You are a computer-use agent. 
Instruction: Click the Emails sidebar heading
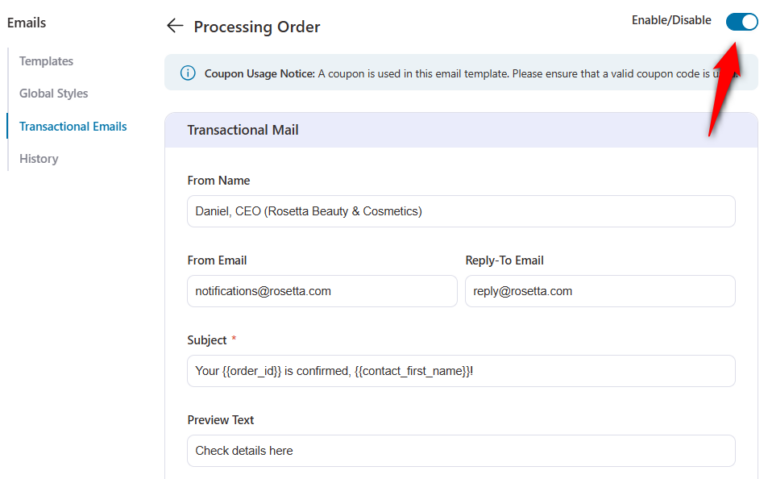pos(27,22)
